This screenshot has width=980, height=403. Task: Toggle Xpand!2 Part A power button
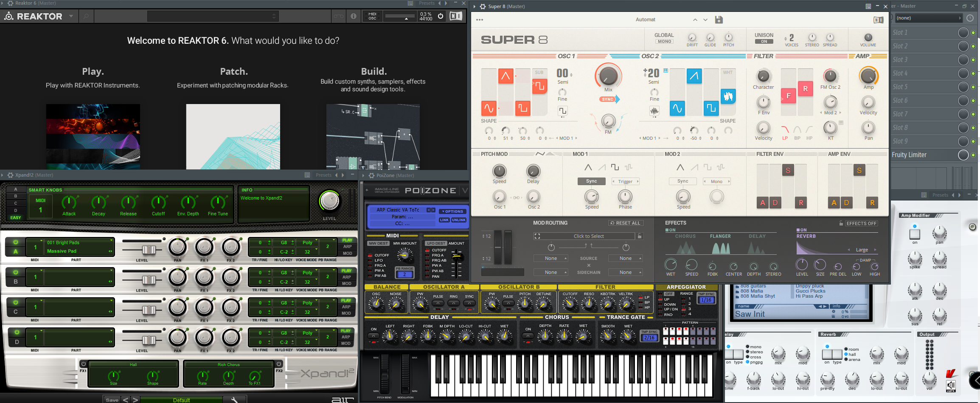coord(16,242)
